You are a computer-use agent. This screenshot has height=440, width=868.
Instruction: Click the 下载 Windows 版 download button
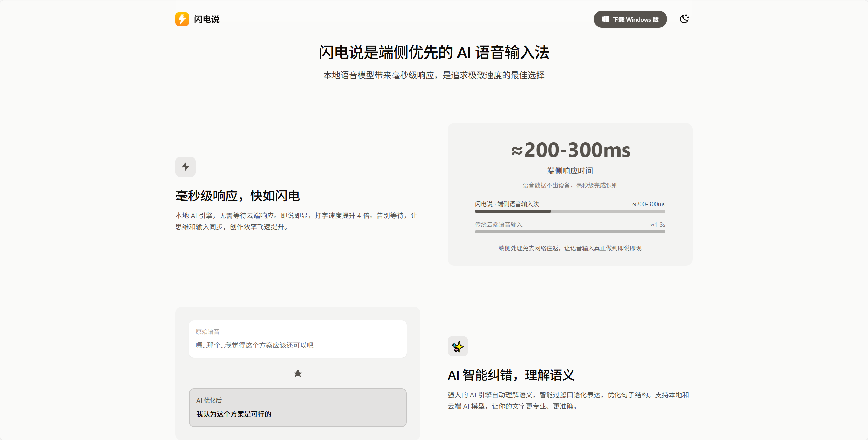tap(630, 19)
